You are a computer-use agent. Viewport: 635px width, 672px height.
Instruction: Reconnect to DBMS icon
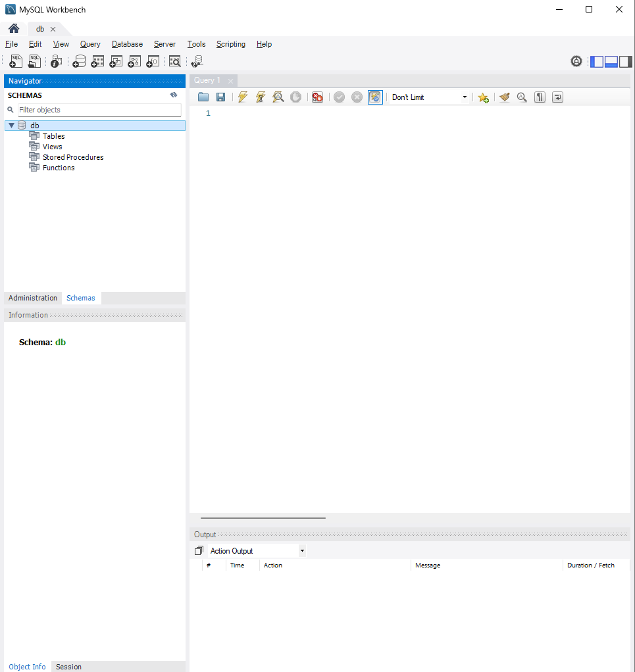point(197,61)
